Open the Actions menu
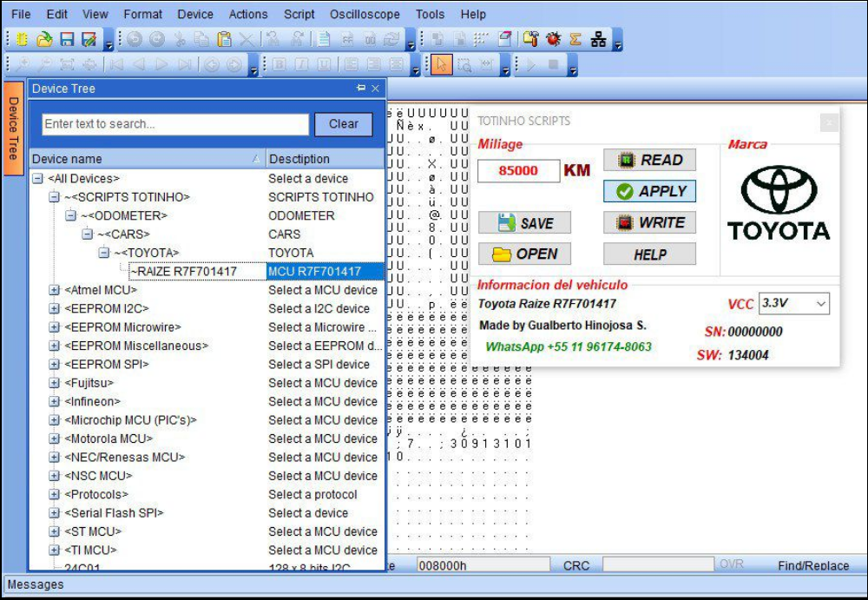Image resolution: width=868 pixels, height=600 pixels. click(x=248, y=14)
